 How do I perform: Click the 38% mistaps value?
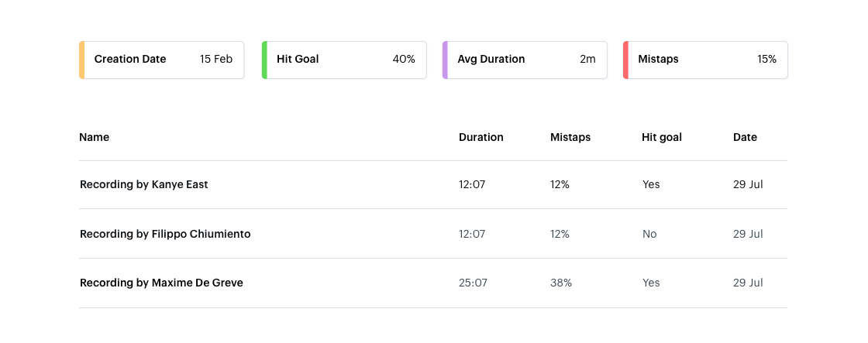pos(561,283)
